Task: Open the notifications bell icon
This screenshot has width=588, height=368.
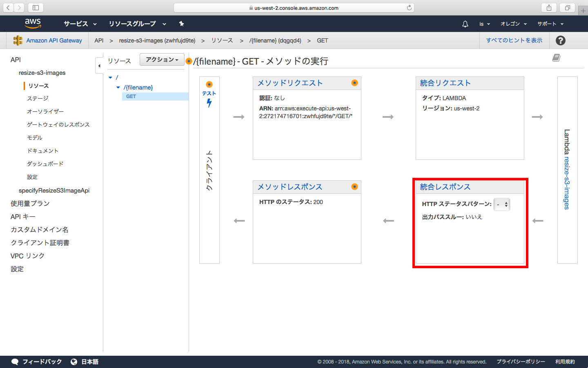Action: [x=465, y=24]
